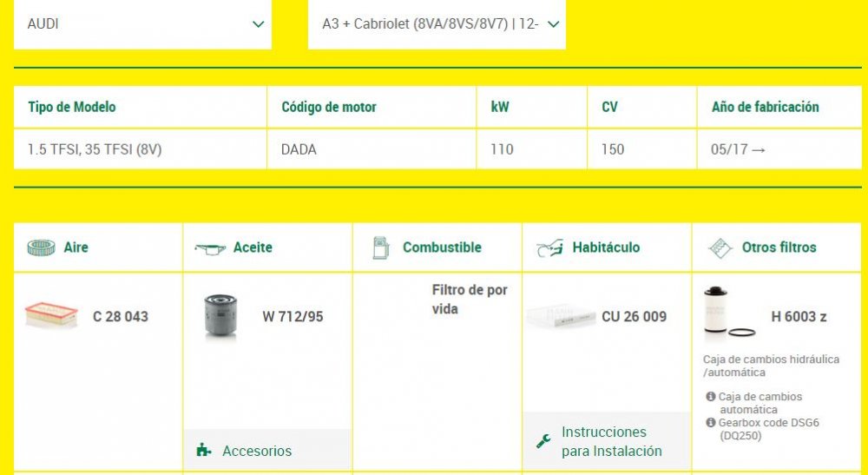This screenshot has height=475, width=868.
Task: Select part number CU 26 009
Action: (x=635, y=317)
